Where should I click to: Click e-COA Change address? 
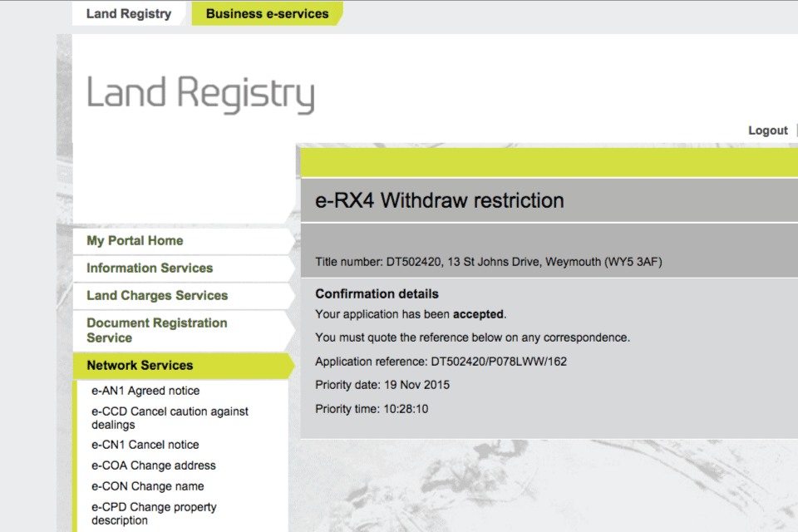click(x=154, y=465)
